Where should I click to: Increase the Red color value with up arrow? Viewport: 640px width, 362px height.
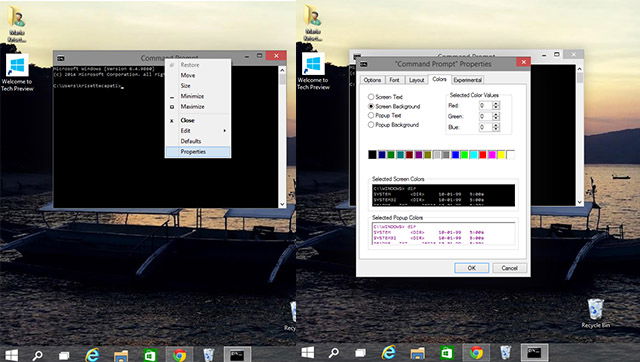pyautogui.click(x=496, y=104)
